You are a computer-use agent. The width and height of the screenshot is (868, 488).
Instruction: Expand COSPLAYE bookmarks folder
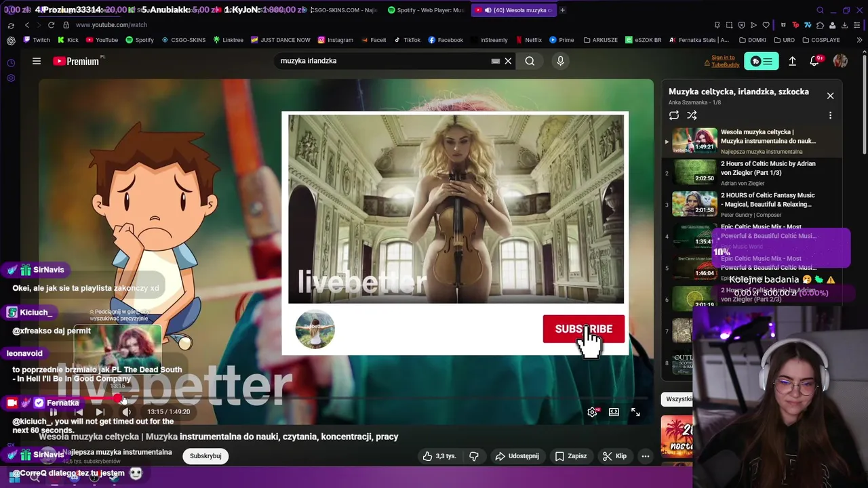point(821,40)
